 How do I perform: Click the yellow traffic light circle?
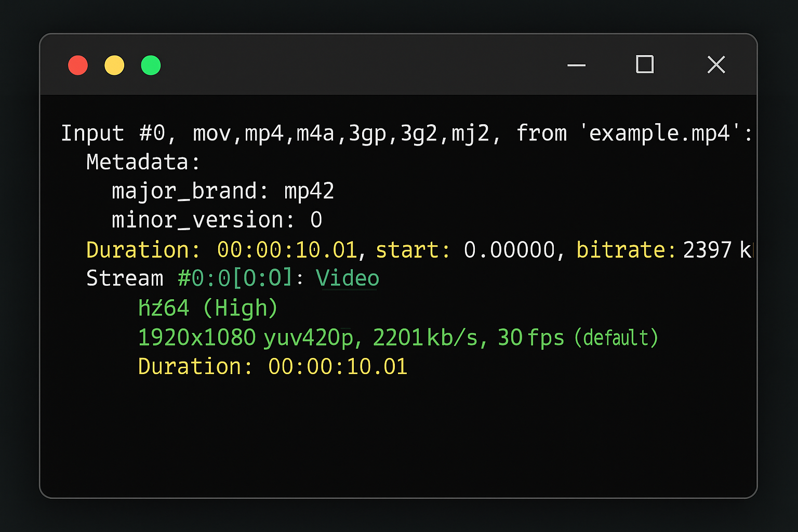114,65
